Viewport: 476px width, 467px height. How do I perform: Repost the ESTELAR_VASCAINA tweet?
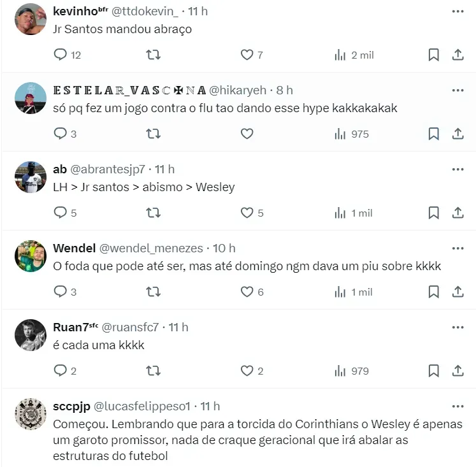tap(154, 134)
